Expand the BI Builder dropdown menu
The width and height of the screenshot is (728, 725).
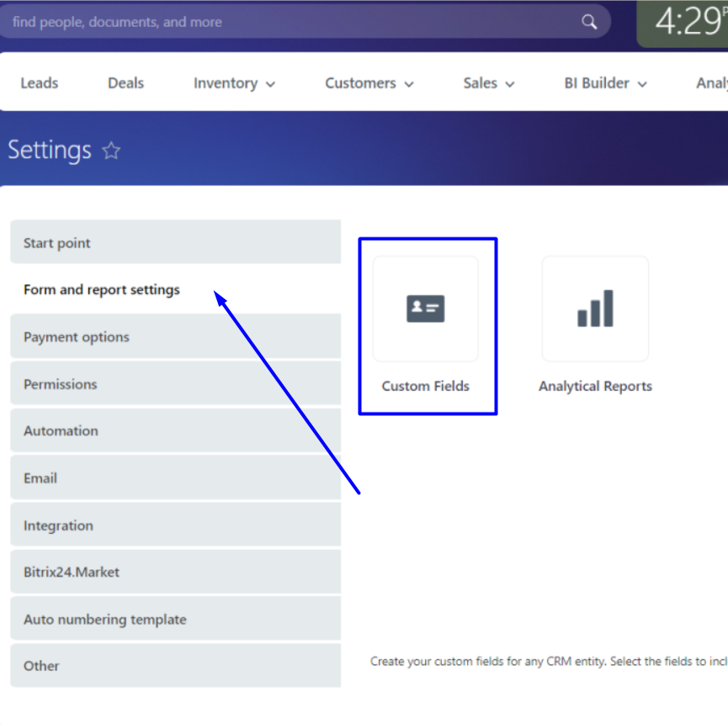[x=605, y=83]
